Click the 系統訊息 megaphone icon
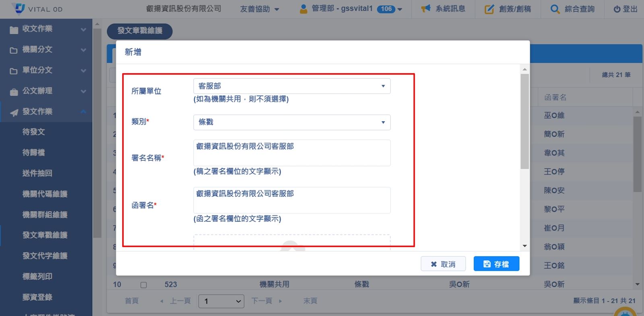The image size is (644, 316). tap(425, 9)
